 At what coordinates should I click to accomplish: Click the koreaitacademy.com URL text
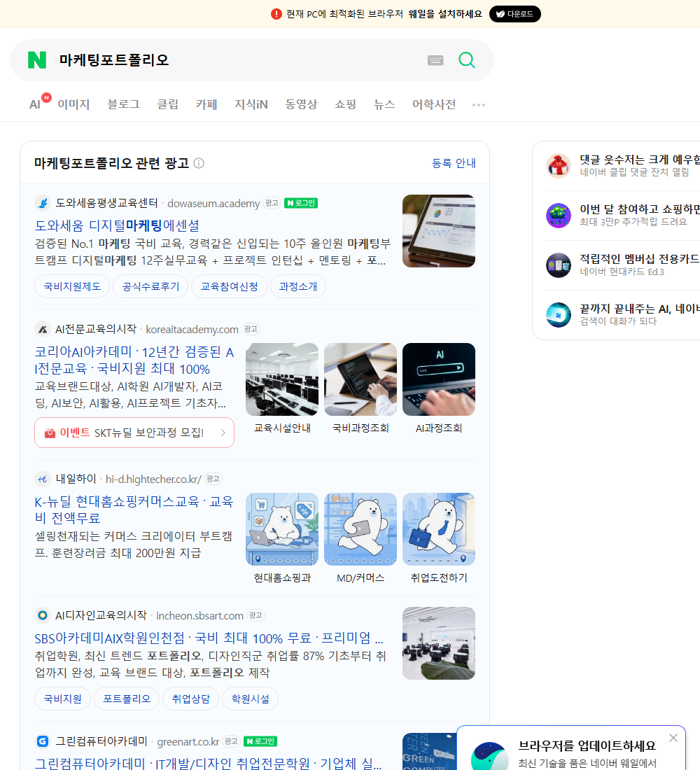click(192, 330)
